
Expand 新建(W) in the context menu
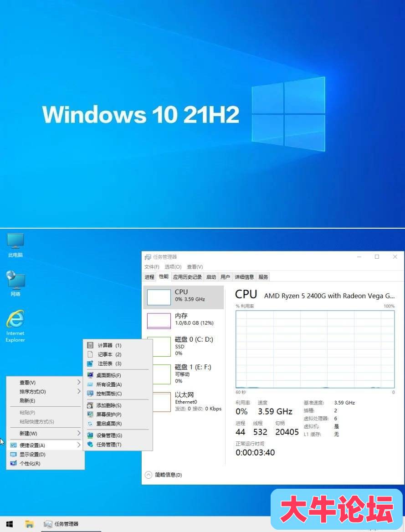(x=45, y=433)
